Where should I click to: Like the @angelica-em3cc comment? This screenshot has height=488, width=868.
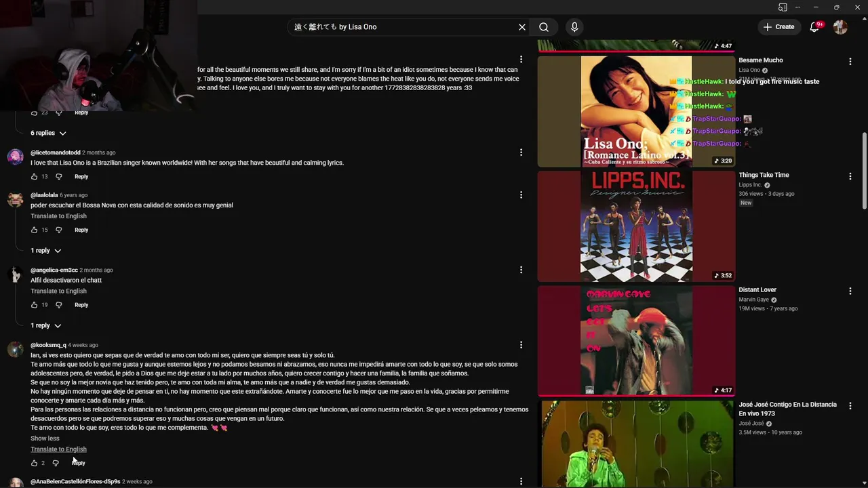[x=35, y=305]
